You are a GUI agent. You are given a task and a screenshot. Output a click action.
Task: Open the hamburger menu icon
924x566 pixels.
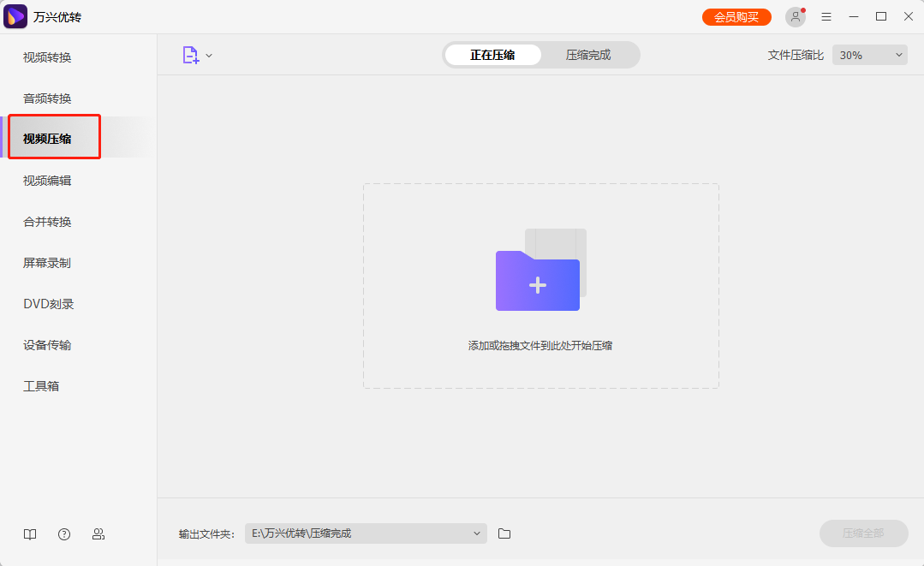tap(826, 16)
